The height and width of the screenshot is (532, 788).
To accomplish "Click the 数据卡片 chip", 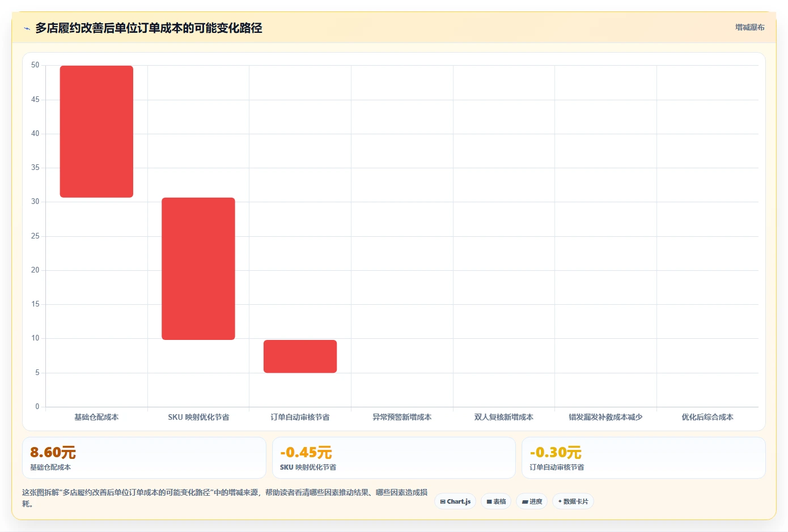I will [x=573, y=501].
